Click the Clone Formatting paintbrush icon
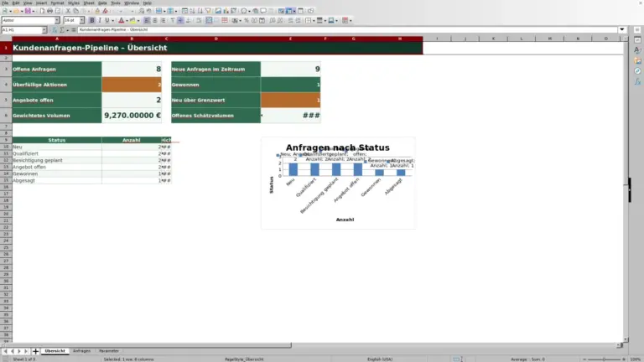This screenshot has height=362, width=644. 97,11
